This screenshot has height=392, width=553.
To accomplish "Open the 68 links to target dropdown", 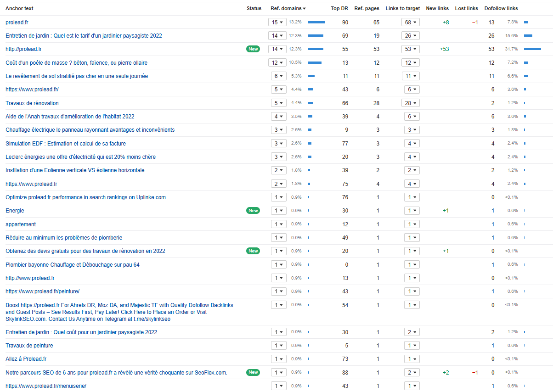I will [412, 22].
